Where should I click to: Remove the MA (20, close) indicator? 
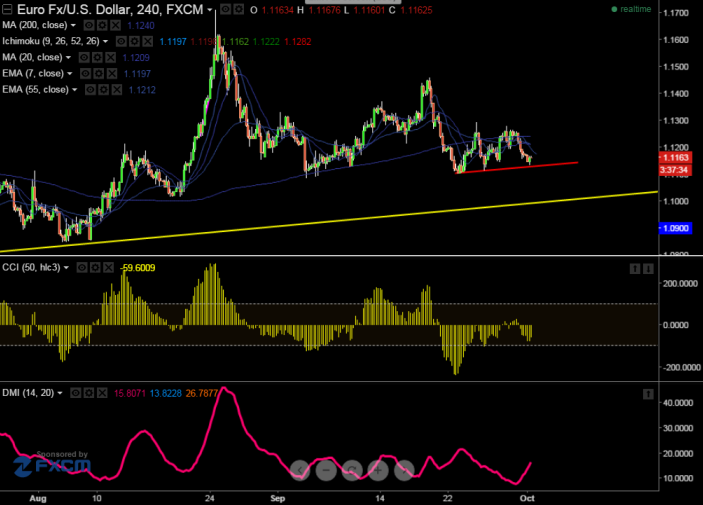(x=111, y=57)
